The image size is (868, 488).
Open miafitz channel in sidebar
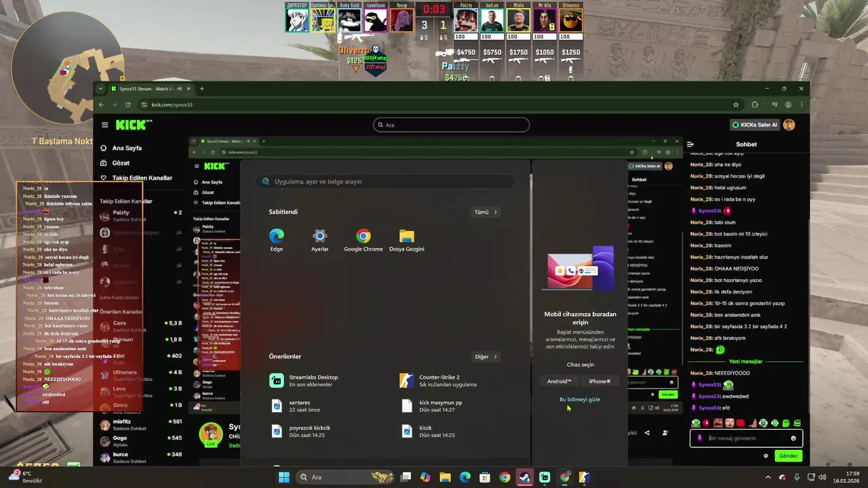[141, 425]
